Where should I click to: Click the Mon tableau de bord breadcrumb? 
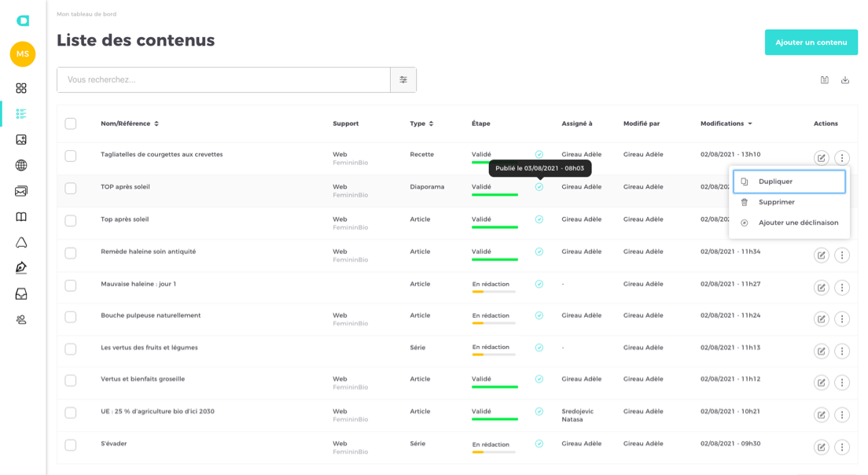click(86, 14)
